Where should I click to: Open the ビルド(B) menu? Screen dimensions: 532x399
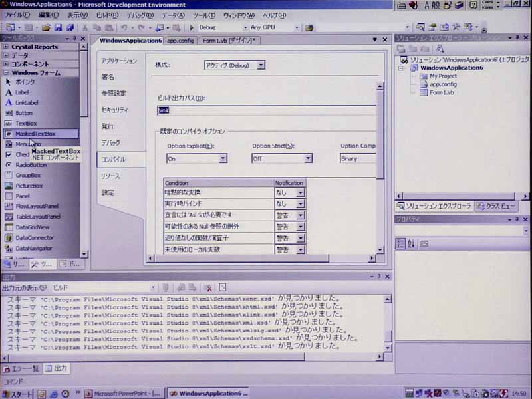(x=107, y=15)
